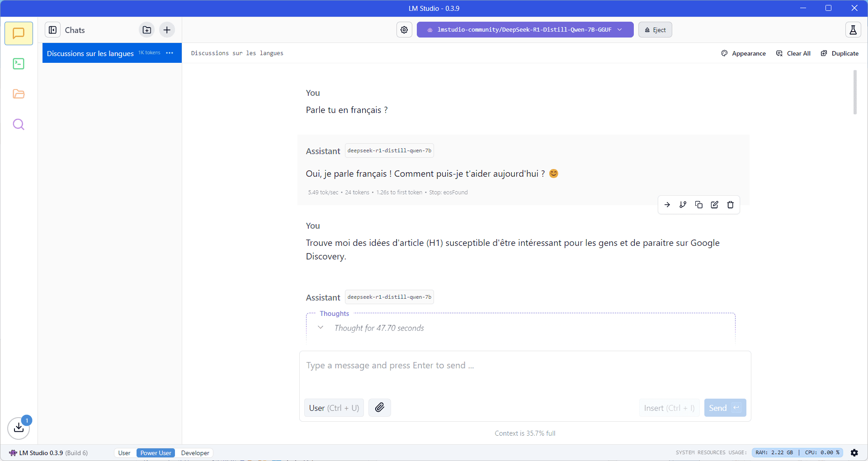Open the Developer terminal sidebar icon
868x461 pixels.
click(x=19, y=64)
